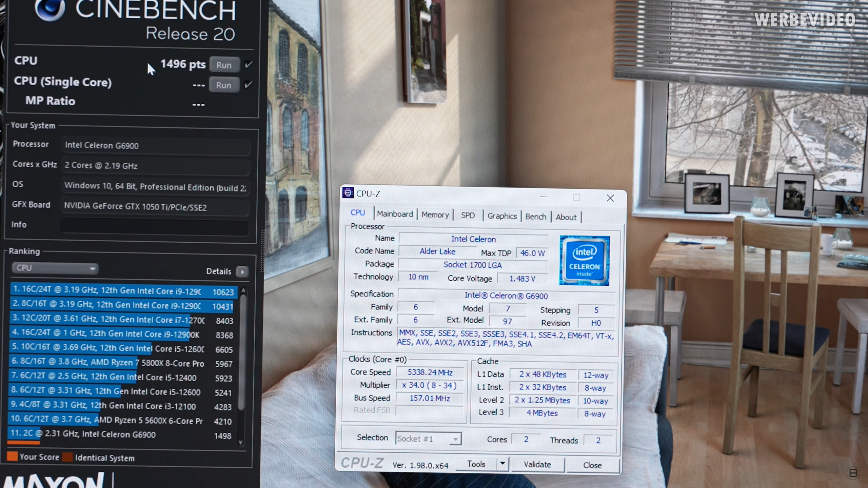The width and height of the screenshot is (868, 488).
Task: Click the OS field showing Windows 10
Action: coord(155,187)
